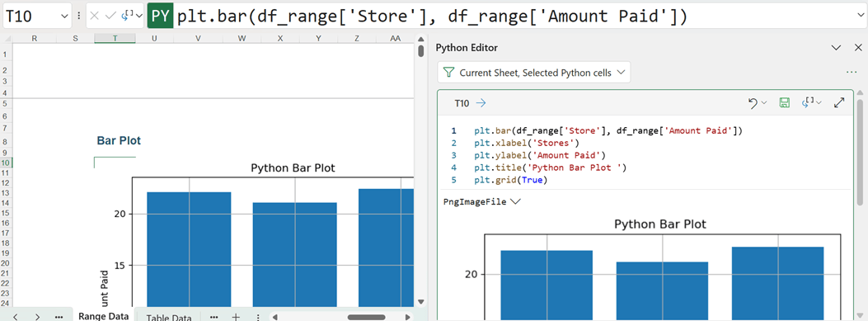
Task: Select row 10 header
Action: click(6, 163)
